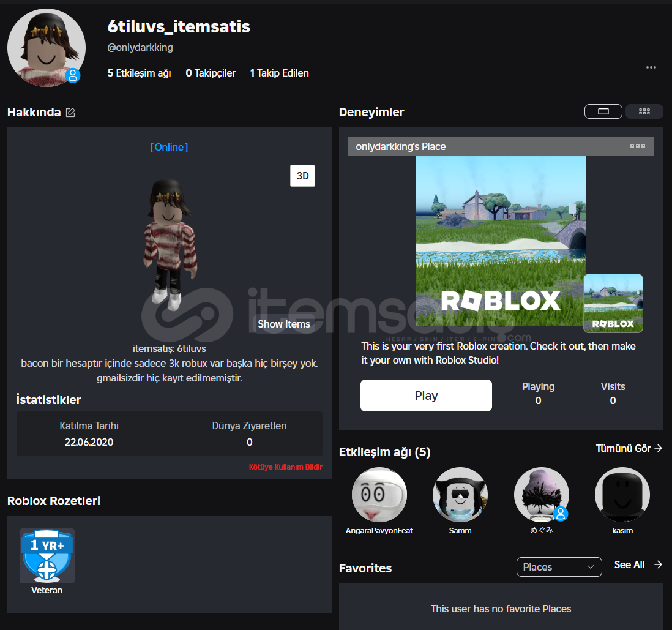Image resolution: width=672 pixels, height=630 pixels.
Task: Open the Places favorites dropdown
Action: 558,567
